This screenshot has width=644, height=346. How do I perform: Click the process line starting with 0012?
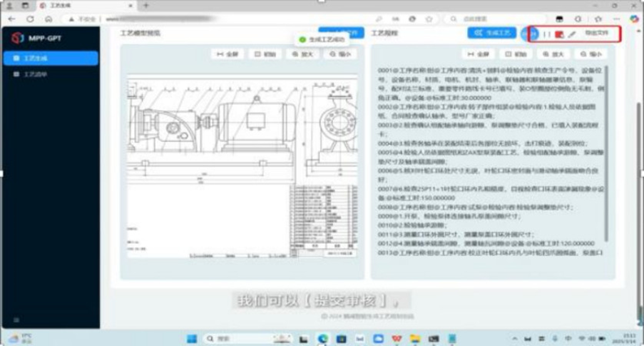486,243
